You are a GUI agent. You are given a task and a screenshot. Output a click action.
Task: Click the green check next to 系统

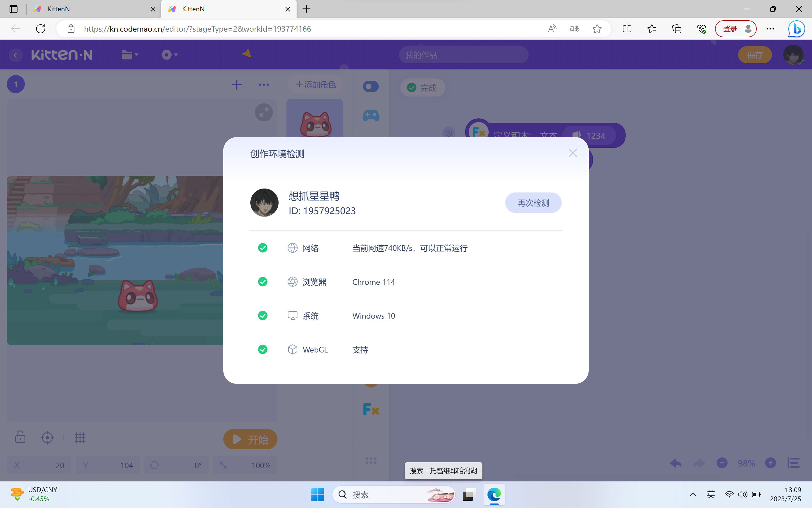tap(263, 316)
